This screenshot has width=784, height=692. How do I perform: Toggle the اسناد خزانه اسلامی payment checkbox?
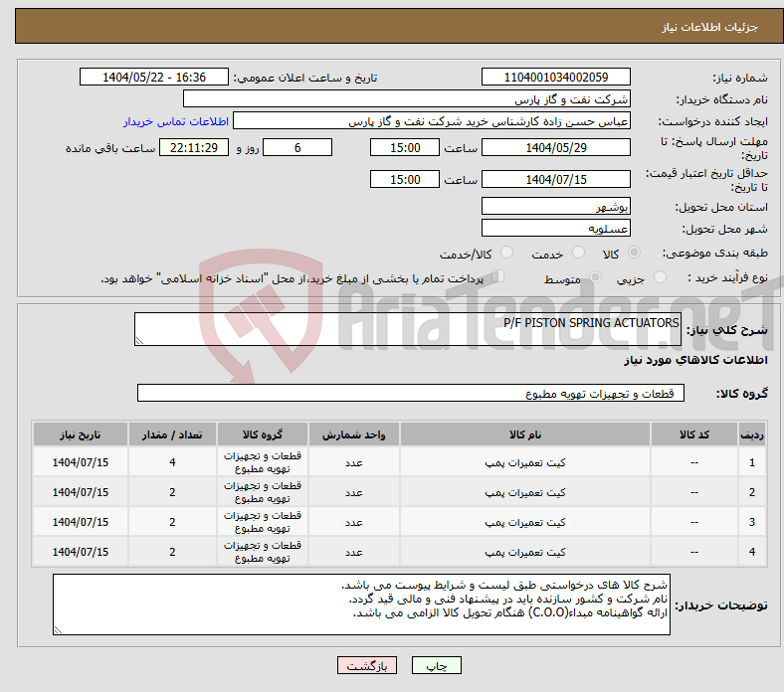(x=497, y=276)
